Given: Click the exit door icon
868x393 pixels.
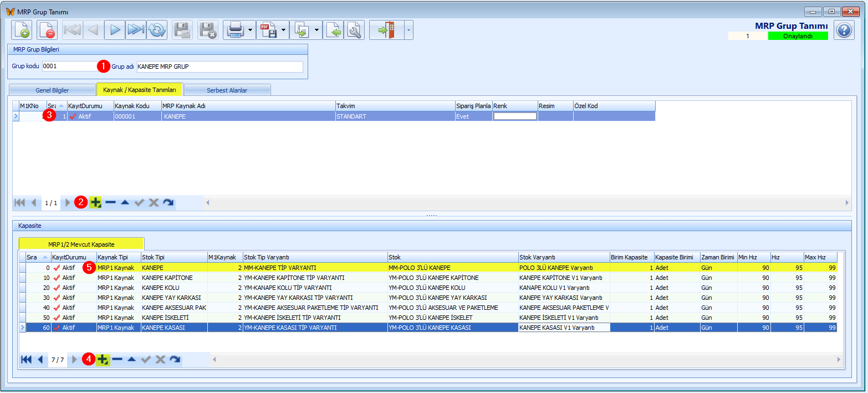Looking at the screenshot, I should click(x=386, y=30).
